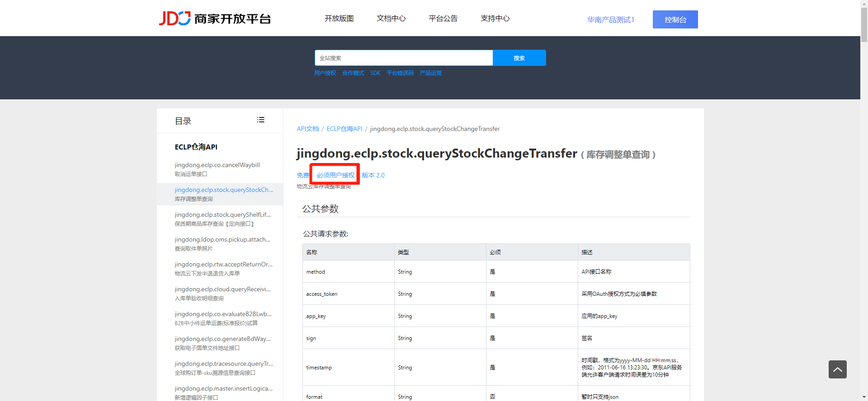This screenshot has height=401, width=868.
Task: Open the 文档中心 menu
Action: [391, 19]
